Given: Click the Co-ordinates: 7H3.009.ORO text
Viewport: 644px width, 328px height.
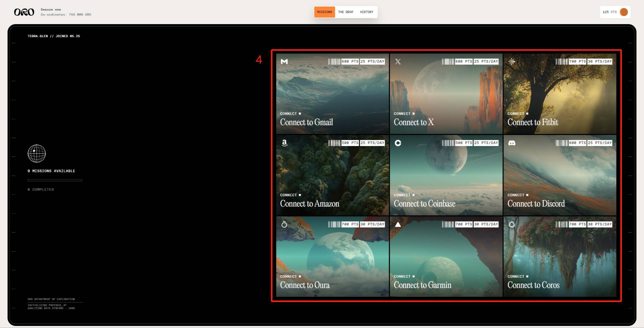Looking at the screenshot, I should pos(66,15).
